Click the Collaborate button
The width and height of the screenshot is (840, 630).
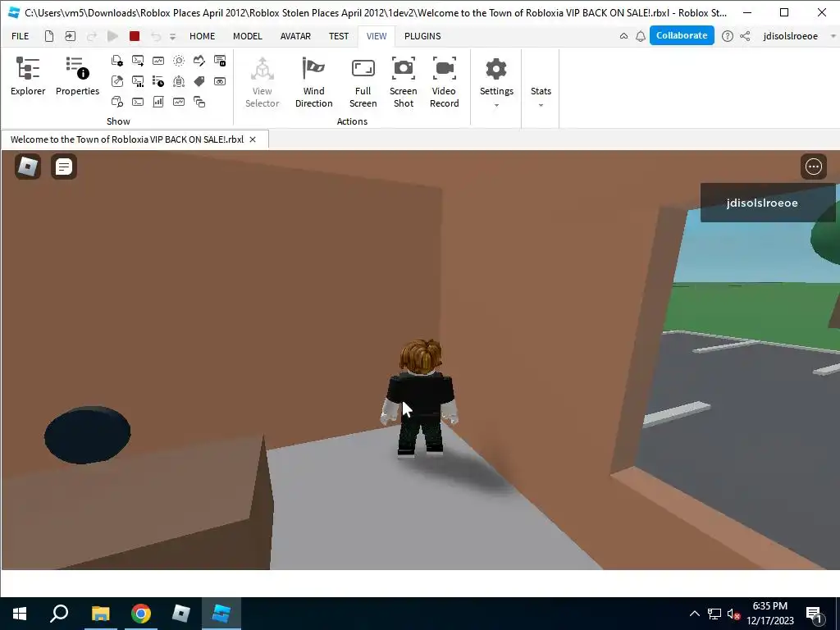click(682, 35)
